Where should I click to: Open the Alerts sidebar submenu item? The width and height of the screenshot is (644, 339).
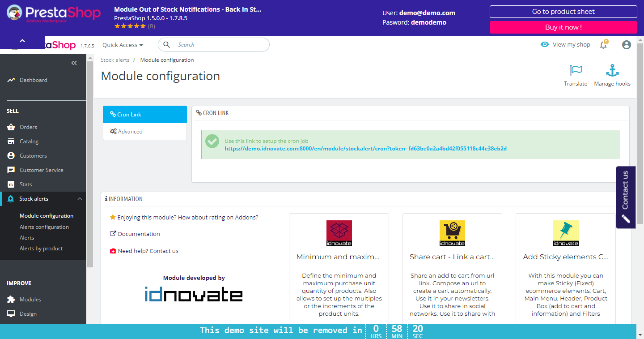click(x=27, y=238)
